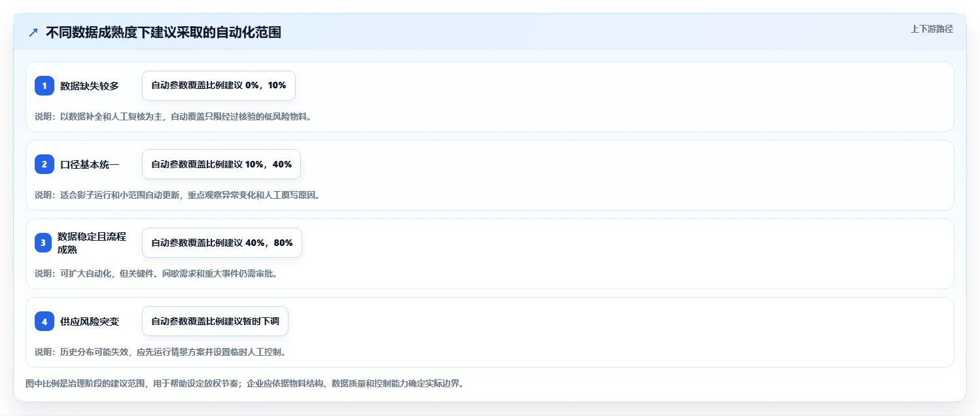Click the 自动参数覆盖比例建议 0%，10% pill
This screenshot has width=980, height=416.
[219, 86]
